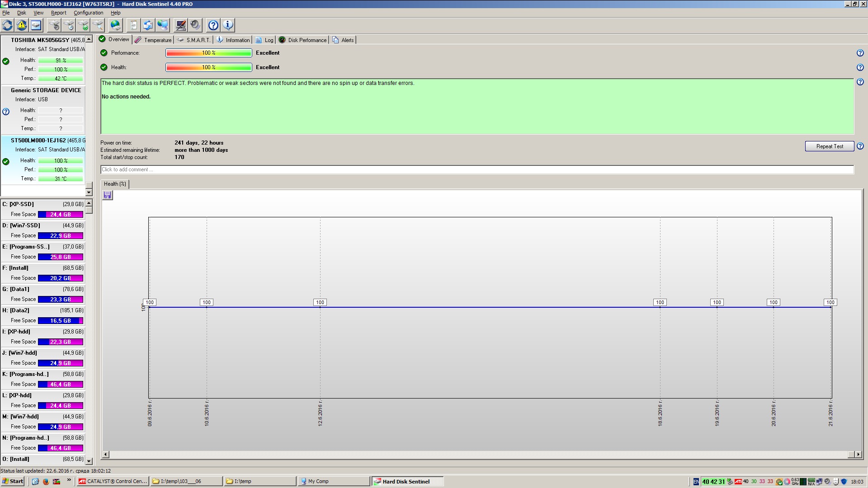This screenshot has height=488, width=868.
Task: Click the disk with magnifier toolbar icon
Action: [98, 25]
